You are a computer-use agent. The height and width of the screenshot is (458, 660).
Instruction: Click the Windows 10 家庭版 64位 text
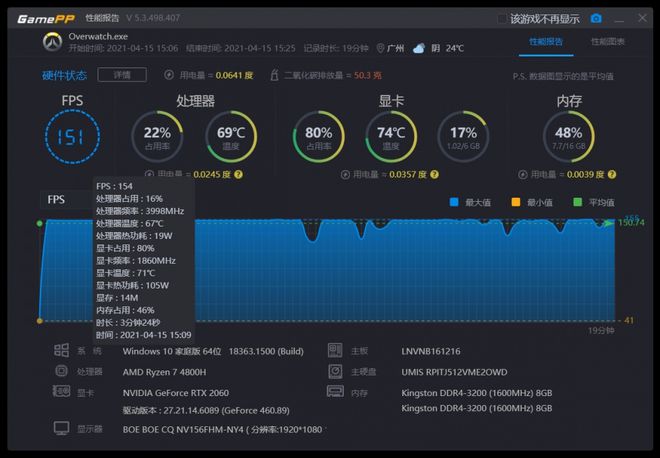click(x=172, y=351)
